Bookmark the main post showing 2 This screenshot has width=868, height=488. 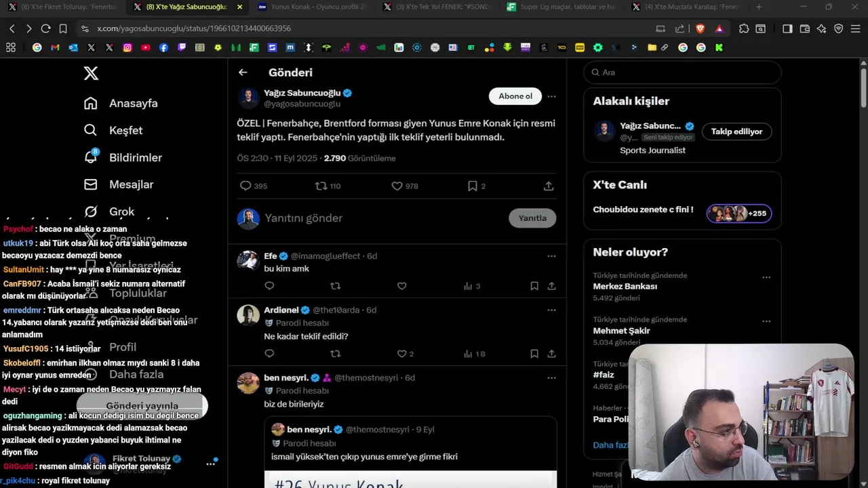point(476,186)
